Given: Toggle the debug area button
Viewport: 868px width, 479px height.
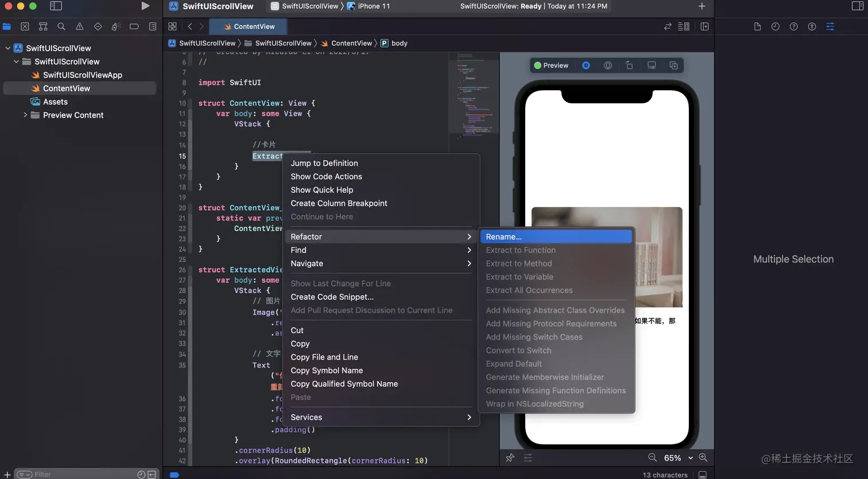Looking at the screenshot, I should tap(702, 475).
